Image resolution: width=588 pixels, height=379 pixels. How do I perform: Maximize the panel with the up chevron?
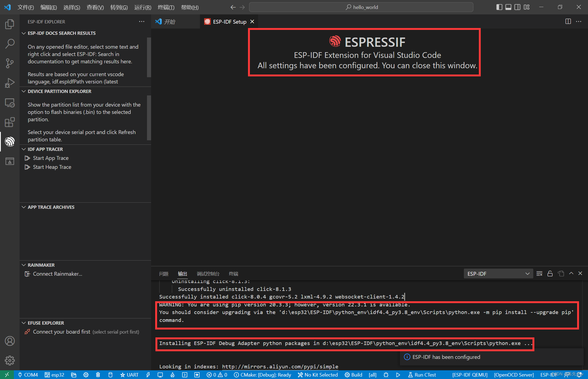[x=571, y=273]
